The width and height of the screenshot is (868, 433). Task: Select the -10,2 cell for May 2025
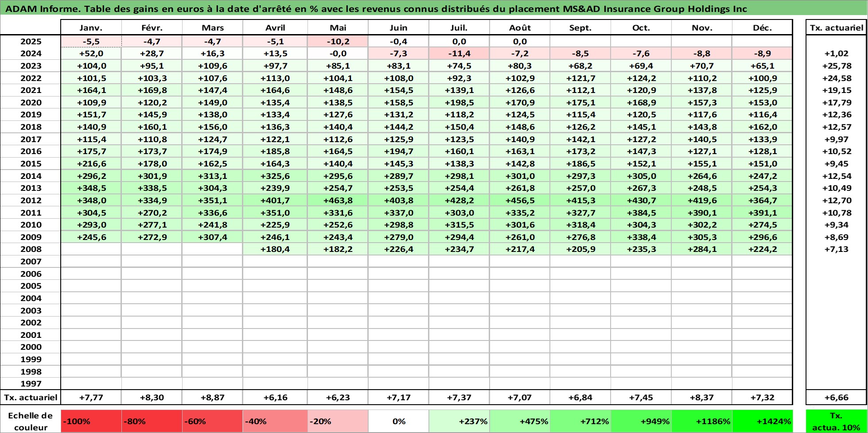tap(338, 41)
